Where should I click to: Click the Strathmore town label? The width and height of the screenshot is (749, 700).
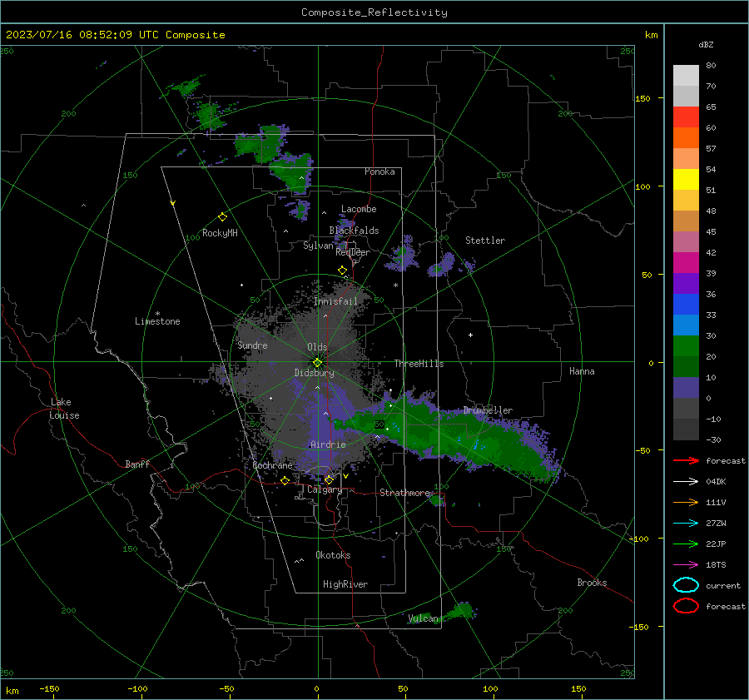click(405, 493)
